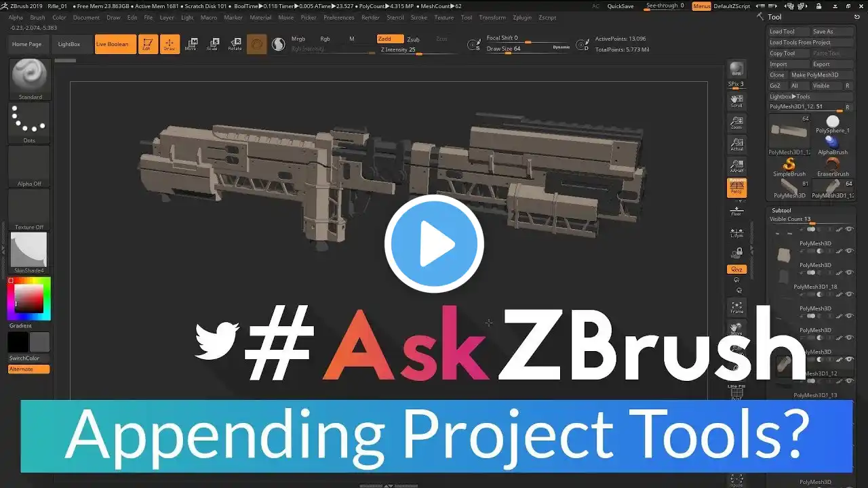Screen dimensions: 868x488
Task: Open the Alpha Off selector
Action: [x=29, y=166]
